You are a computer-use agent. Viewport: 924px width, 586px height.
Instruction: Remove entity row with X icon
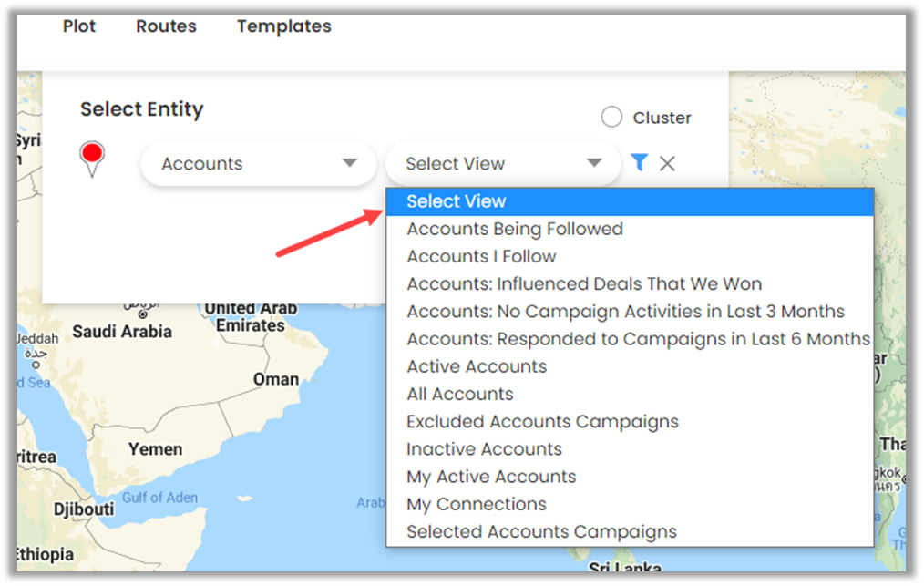coord(667,163)
